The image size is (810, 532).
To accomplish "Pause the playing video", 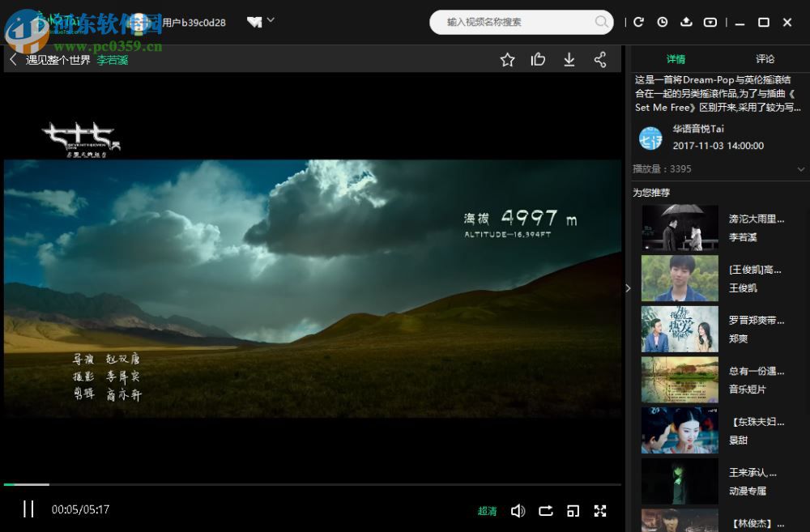I will coord(28,509).
